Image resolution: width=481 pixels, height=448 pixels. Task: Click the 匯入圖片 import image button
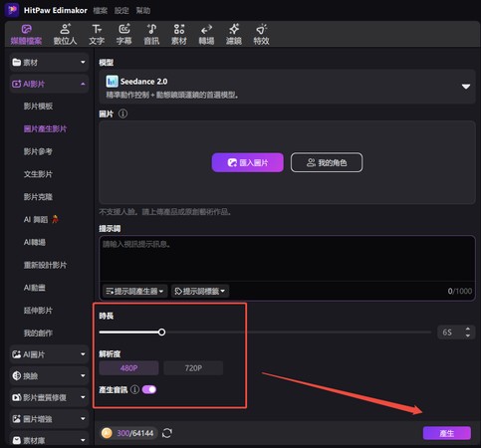(248, 162)
